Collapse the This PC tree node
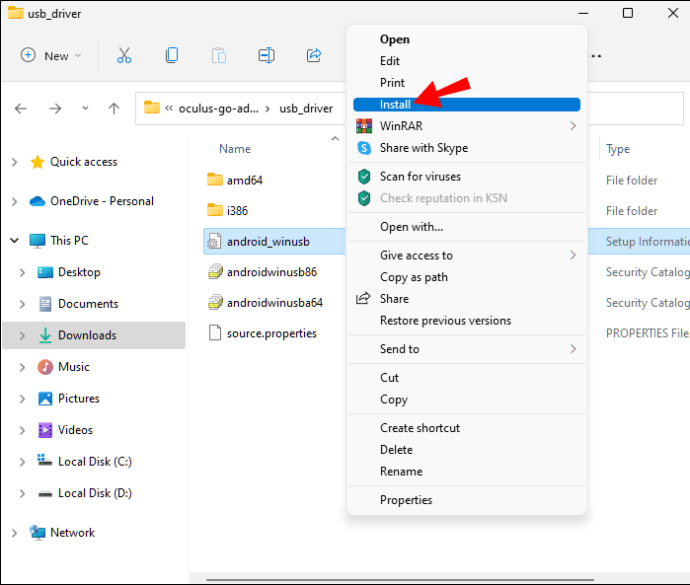The image size is (690, 585). point(15,240)
